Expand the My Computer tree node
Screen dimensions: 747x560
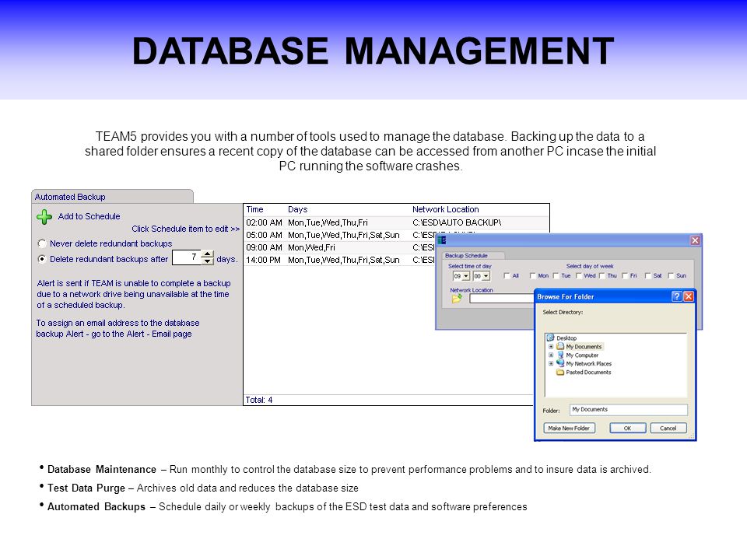coord(551,355)
